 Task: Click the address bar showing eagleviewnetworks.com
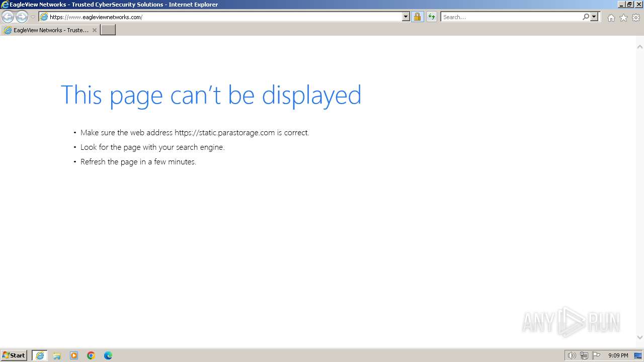pyautogui.click(x=220, y=17)
